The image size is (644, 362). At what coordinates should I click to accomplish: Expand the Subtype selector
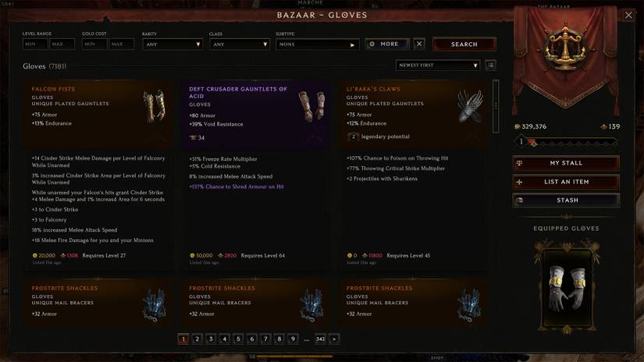click(317, 44)
